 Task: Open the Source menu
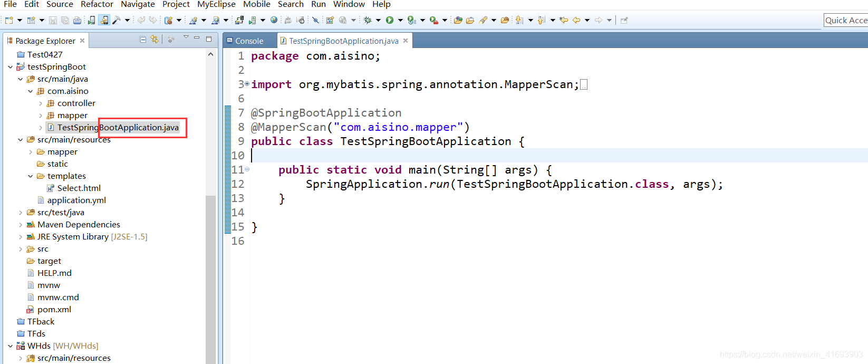tap(60, 4)
